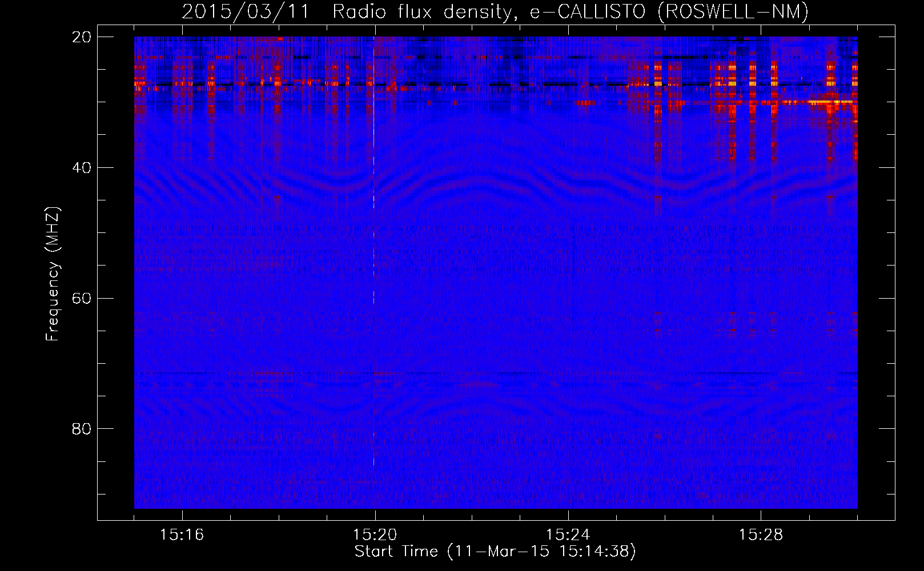This screenshot has width=924, height=571.
Task: Click the Frequency (MHZ) axis label
Action: [53, 274]
